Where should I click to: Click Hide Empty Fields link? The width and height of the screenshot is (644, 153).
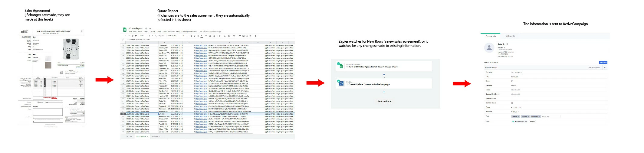(594, 67)
